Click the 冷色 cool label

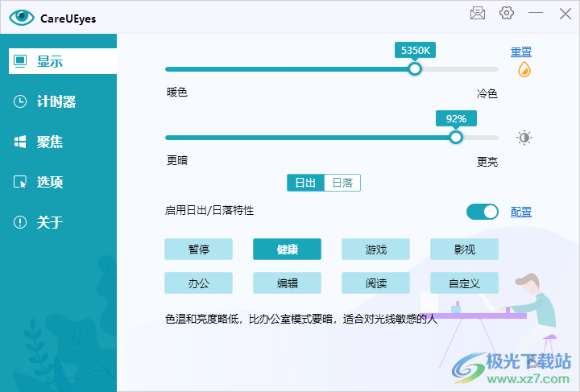point(487,93)
